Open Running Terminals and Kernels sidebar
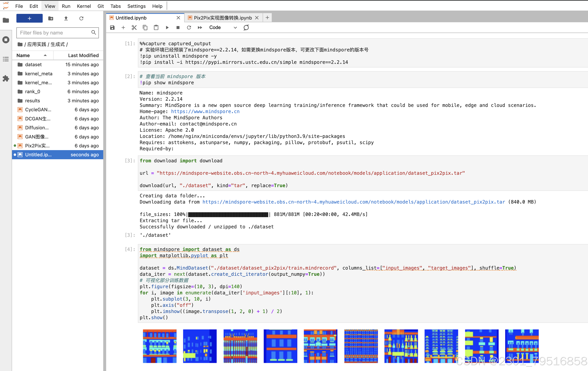The width and height of the screenshot is (588, 371). pos(6,40)
